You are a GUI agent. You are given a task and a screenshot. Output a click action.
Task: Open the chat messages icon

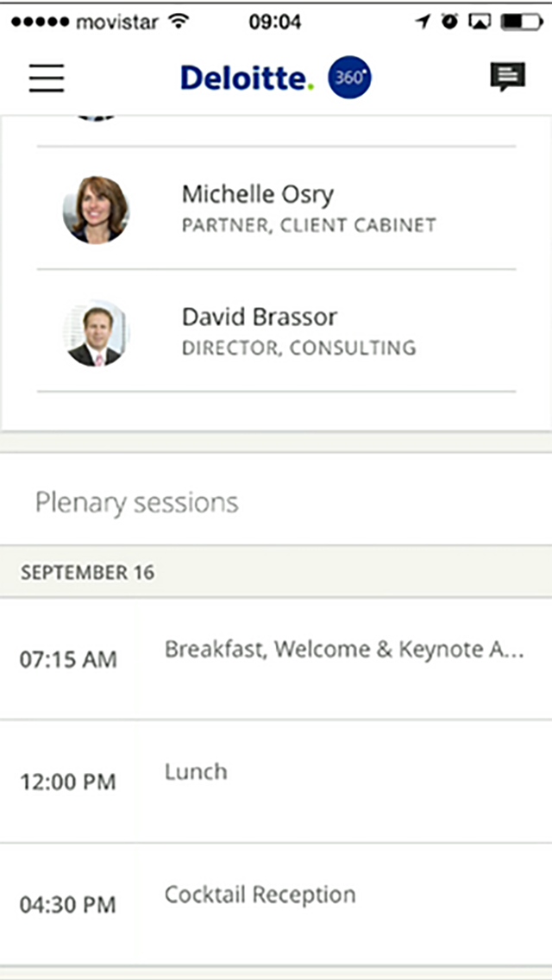click(508, 78)
